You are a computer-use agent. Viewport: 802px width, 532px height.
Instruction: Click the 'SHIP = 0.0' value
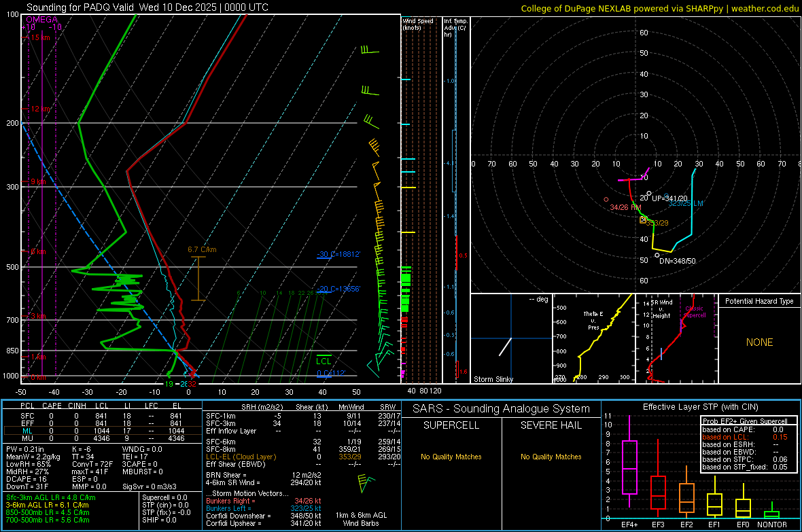pos(159,520)
